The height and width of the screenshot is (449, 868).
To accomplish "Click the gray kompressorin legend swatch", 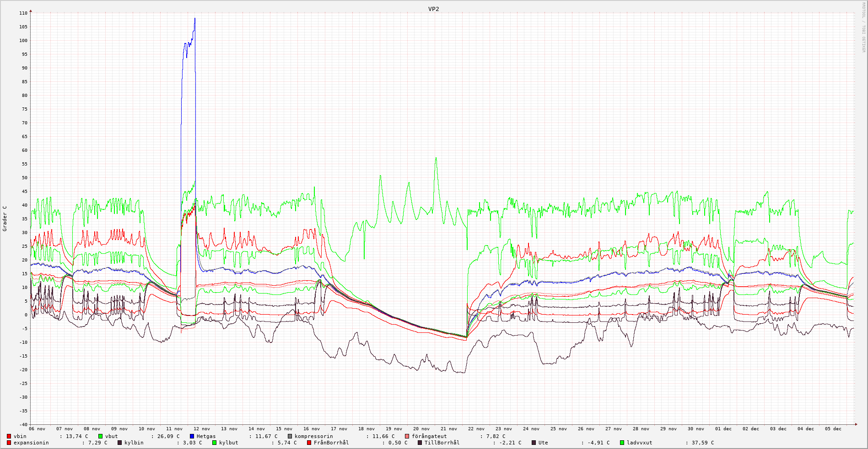I will pyautogui.click(x=290, y=436).
